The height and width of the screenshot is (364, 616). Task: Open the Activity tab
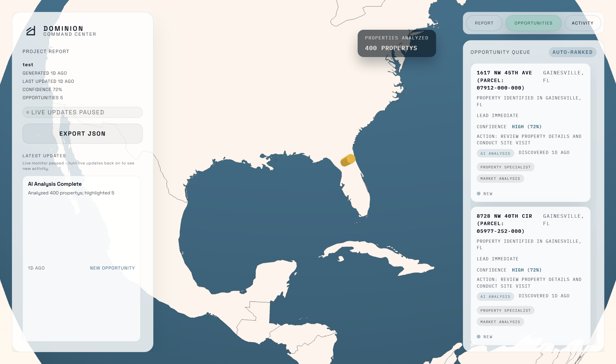pos(582,23)
